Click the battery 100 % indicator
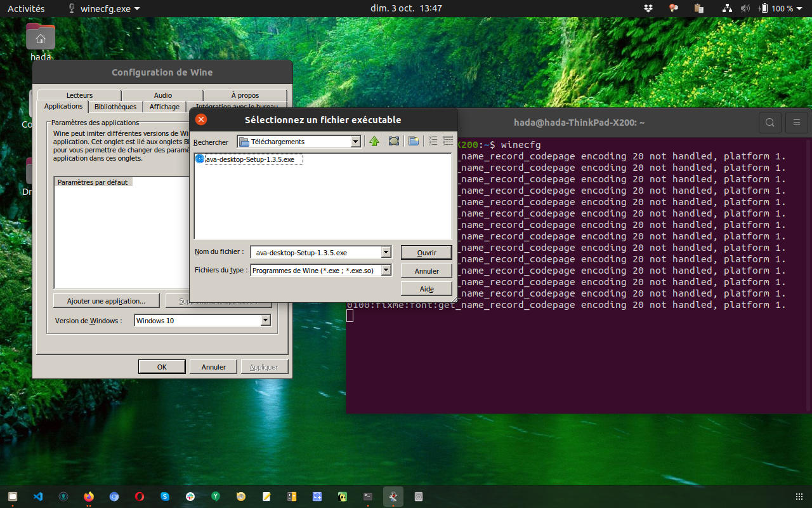Screen dimensions: 812x508 (777, 8)
